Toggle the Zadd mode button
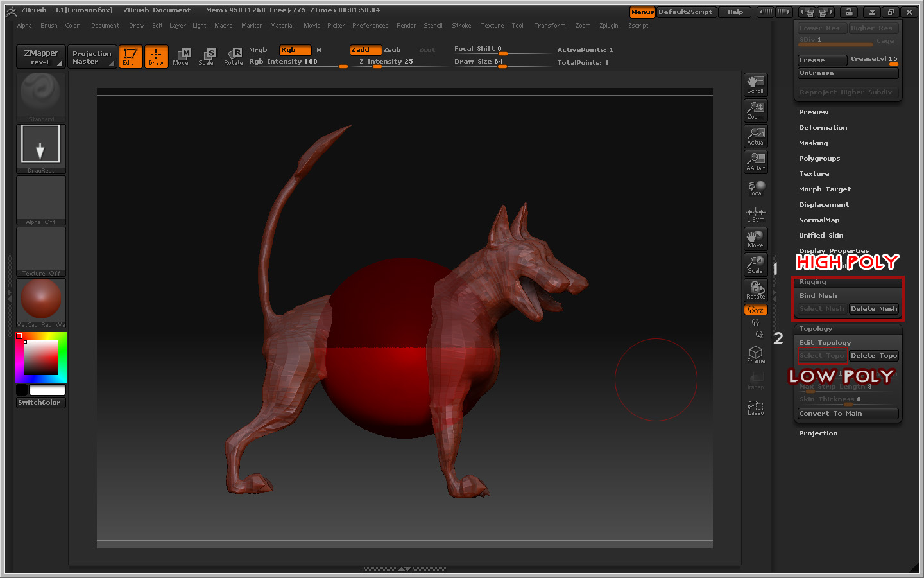 point(365,50)
